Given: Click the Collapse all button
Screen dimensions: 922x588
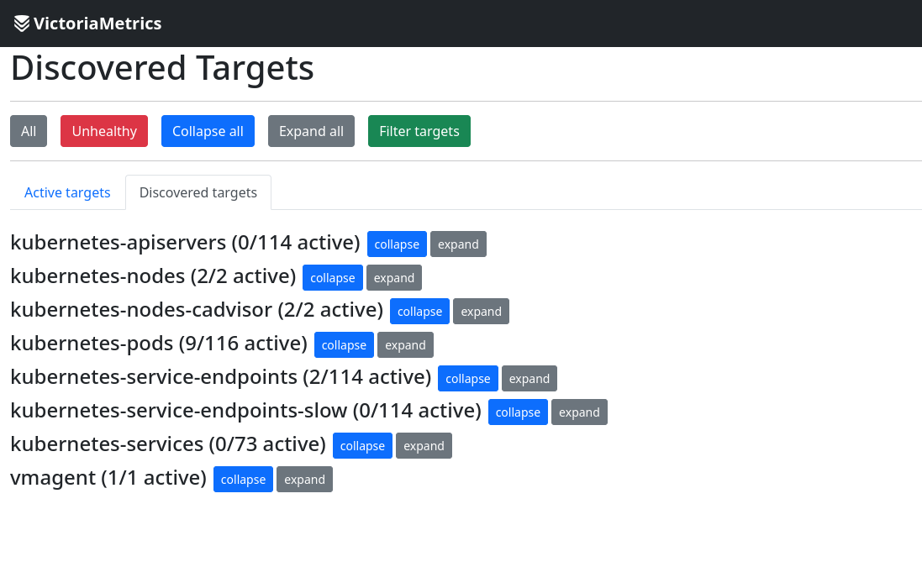Looking at the screenshot, I should click(x=208, y=131).
